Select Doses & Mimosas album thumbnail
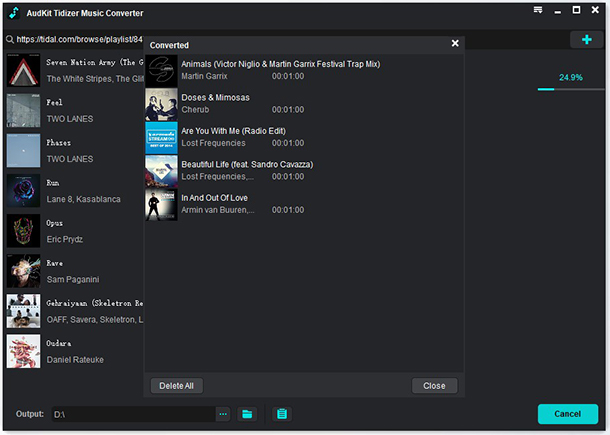Image resolution: width=610 pixels, height=435 pixels. (161, 104)
